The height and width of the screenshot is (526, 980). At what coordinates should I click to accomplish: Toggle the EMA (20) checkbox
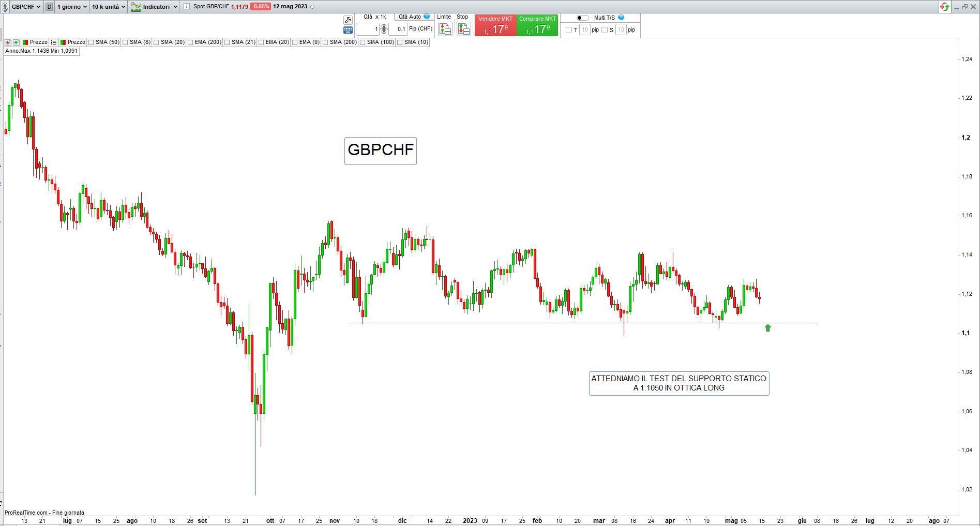point(261,42)
